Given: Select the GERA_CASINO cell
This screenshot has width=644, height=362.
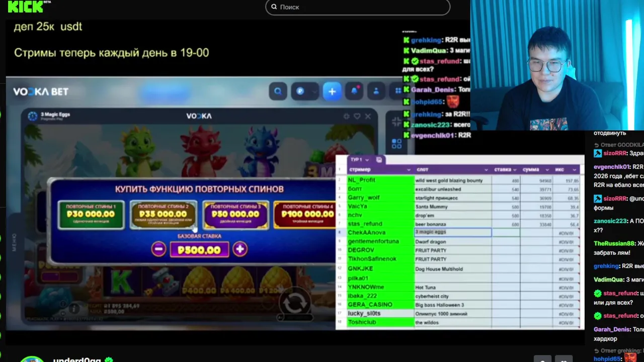Looking at the screenshot, I should click(x=380, y=305).
